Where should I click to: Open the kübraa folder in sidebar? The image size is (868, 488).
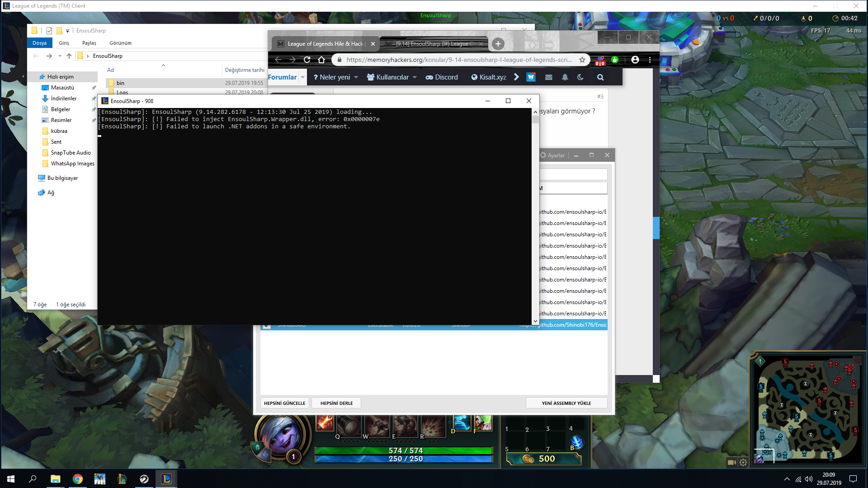point(59,131)
